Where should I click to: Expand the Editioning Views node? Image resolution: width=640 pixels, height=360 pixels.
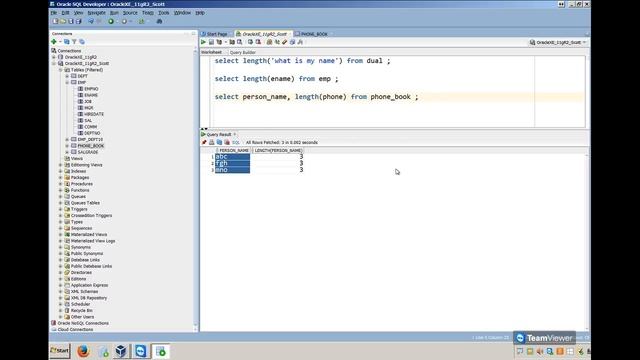click(x=60, y=165)
